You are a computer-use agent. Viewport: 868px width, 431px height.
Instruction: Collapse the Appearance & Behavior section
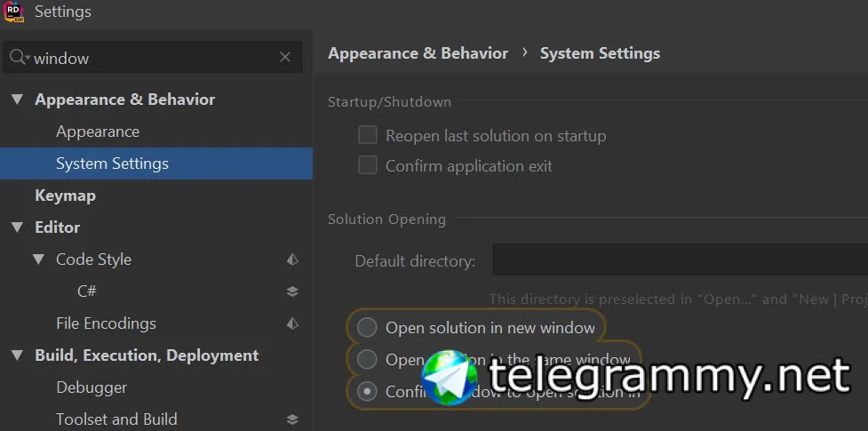pyautogui.click(x=17, y=100)
